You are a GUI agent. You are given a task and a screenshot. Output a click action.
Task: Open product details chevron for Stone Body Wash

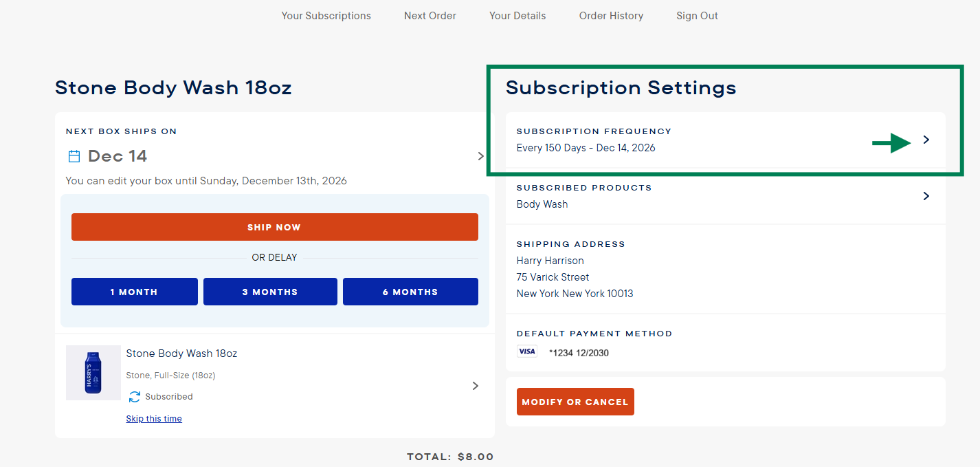click(475, 386)
